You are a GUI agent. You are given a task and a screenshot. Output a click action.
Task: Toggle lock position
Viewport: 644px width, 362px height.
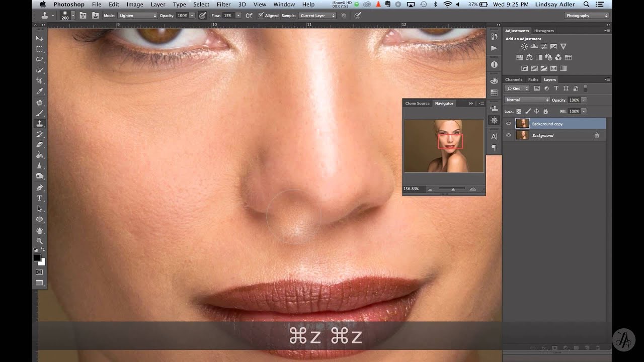tap(536, 111)
